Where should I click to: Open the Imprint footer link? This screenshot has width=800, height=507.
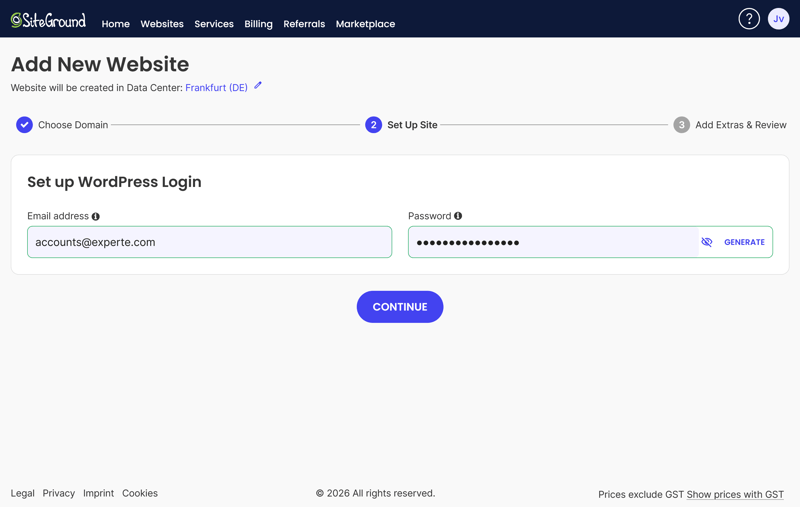click(x=98, y=493)
